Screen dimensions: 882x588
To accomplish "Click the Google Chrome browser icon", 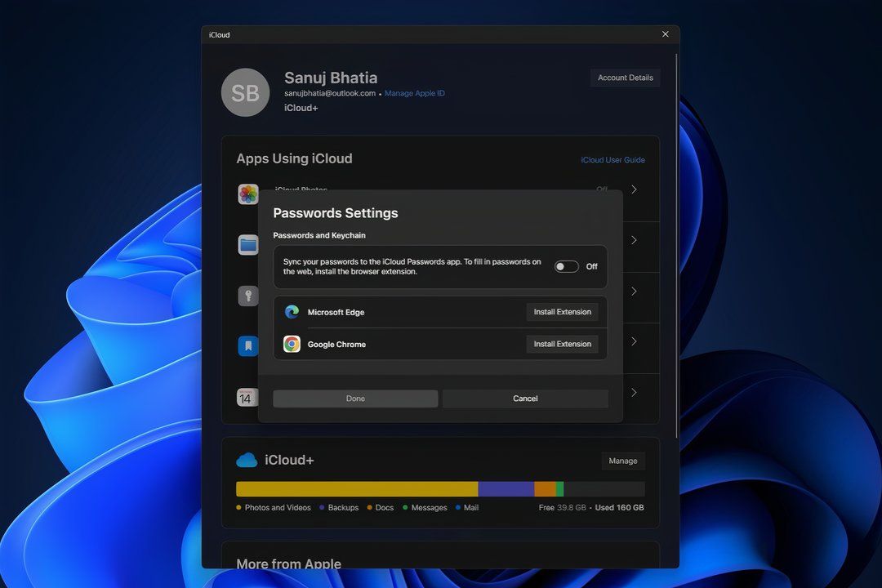I will tap(292, 344).
